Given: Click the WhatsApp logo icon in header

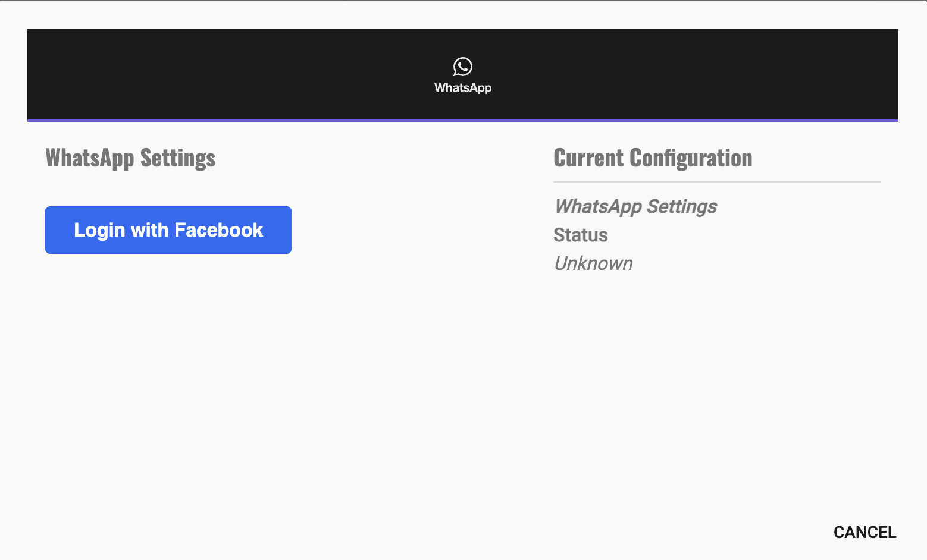Looking at the screenshot, I should click(463, 67).
